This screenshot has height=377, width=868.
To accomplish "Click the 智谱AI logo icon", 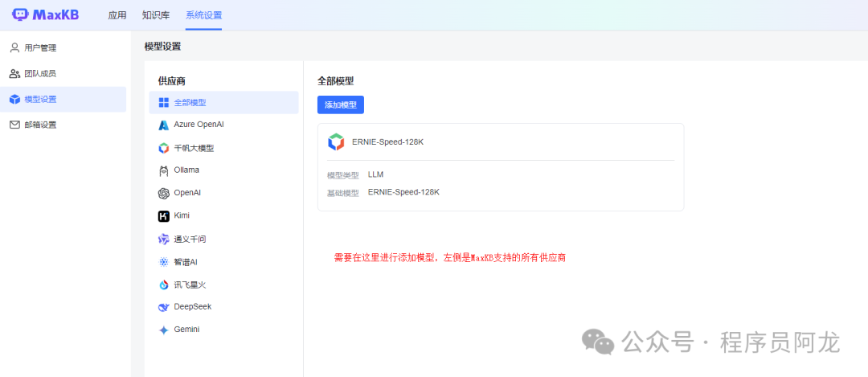I will [x=164, y=262].
